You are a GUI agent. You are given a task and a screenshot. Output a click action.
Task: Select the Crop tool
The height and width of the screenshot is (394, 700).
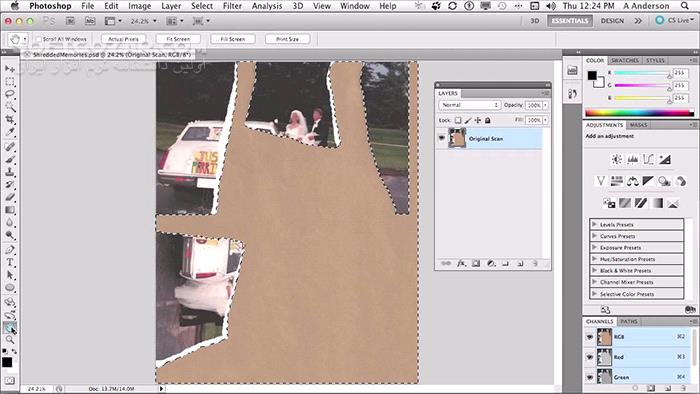coord(10,119)
